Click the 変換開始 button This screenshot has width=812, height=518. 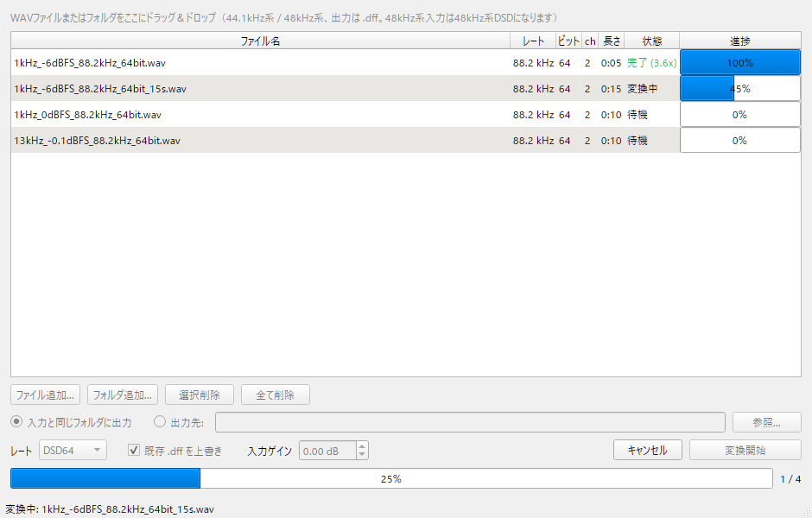(x=745, y=450)
